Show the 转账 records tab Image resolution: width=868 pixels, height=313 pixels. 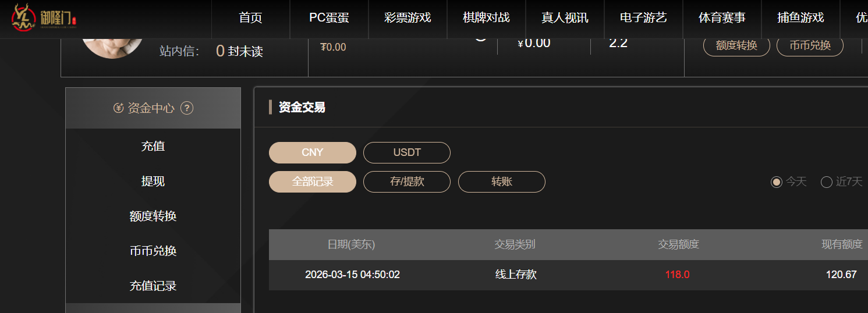point(502,182)
